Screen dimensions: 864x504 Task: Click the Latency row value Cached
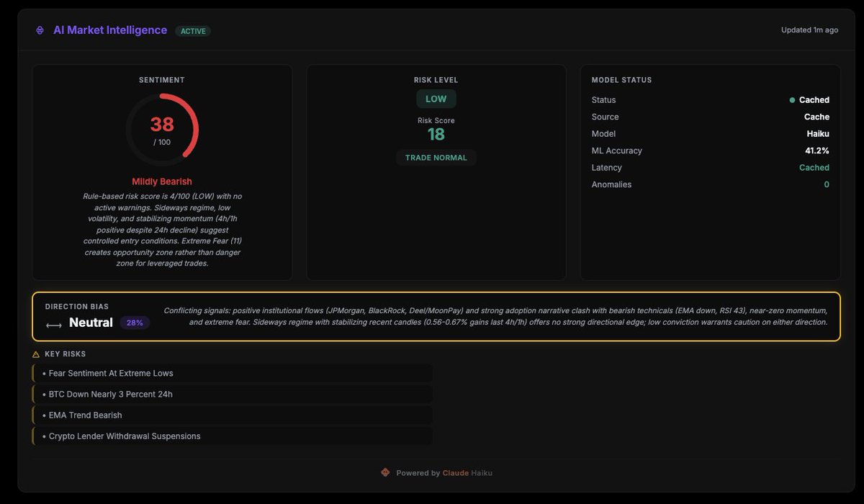tap(814, 168)
